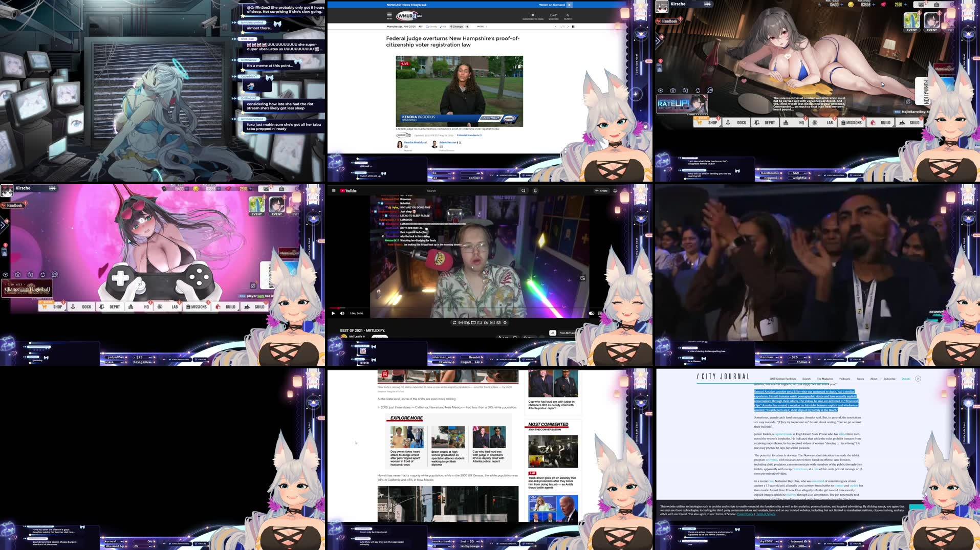Open RATE UP banner in top-right game
This screenshot has width=980, height=550.
point(682,104)
